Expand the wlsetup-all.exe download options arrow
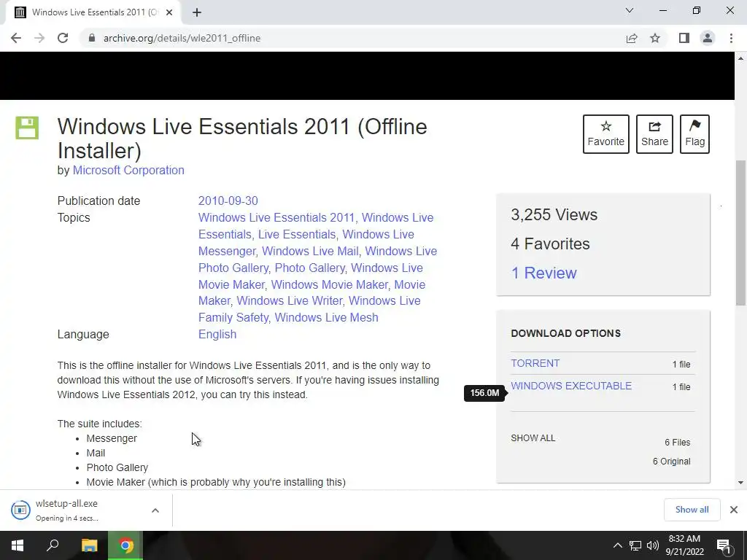The height and width of the screenshot is (560, 747). click(155, 510)
